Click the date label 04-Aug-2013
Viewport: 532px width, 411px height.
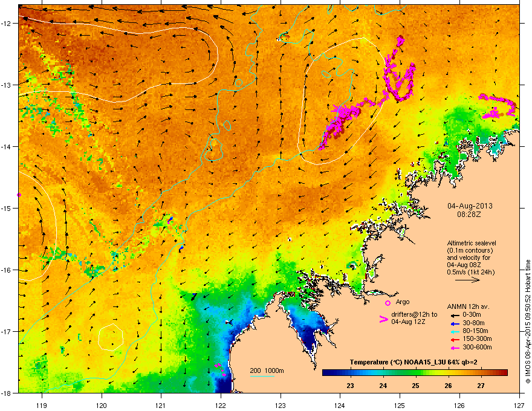tap(470, 206)
